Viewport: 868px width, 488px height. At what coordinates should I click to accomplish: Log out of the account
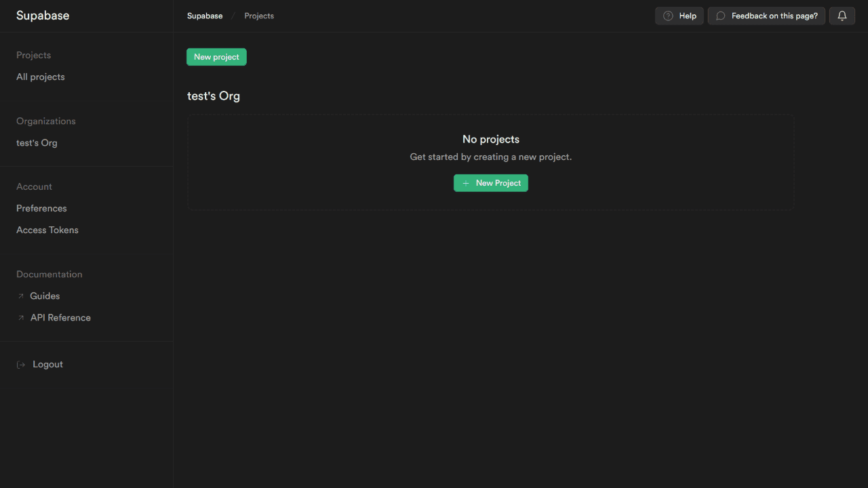coord(47,364)
